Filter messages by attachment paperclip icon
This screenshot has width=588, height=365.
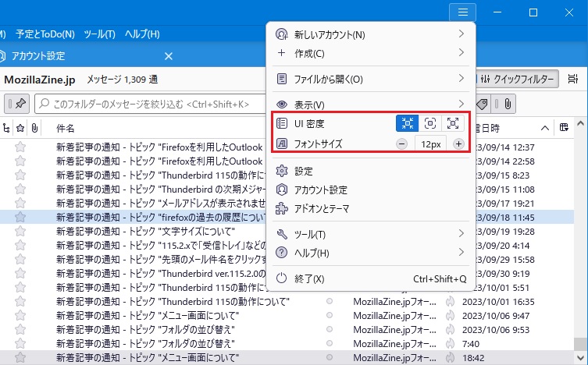tap(507, 104)
